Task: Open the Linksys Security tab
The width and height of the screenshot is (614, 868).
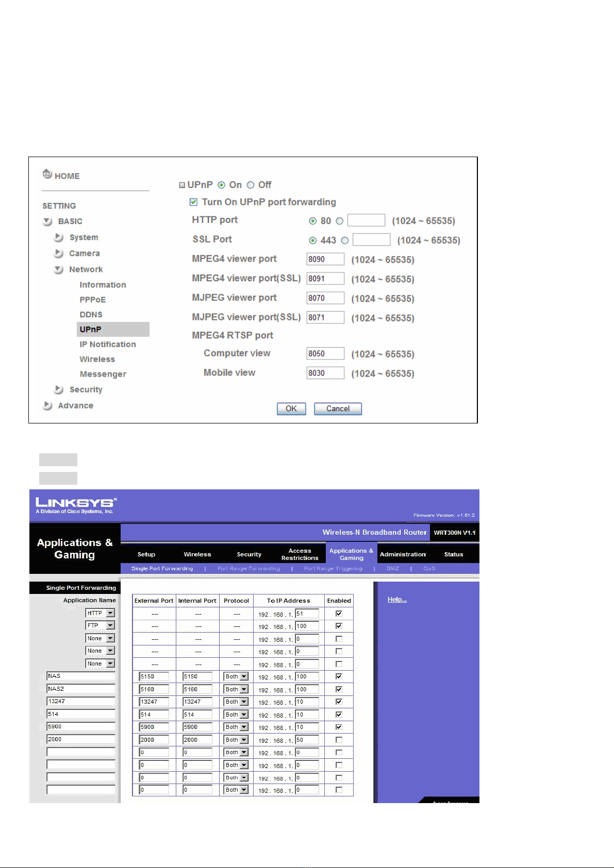Action: [x=249, y=554]
